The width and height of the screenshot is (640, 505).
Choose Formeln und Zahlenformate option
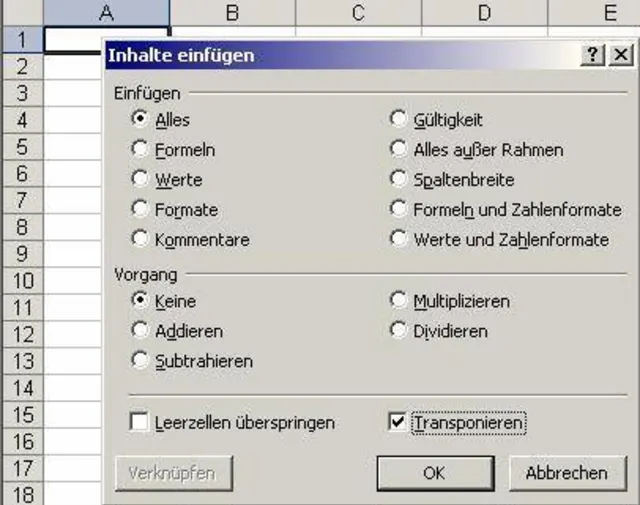[399, 210]
